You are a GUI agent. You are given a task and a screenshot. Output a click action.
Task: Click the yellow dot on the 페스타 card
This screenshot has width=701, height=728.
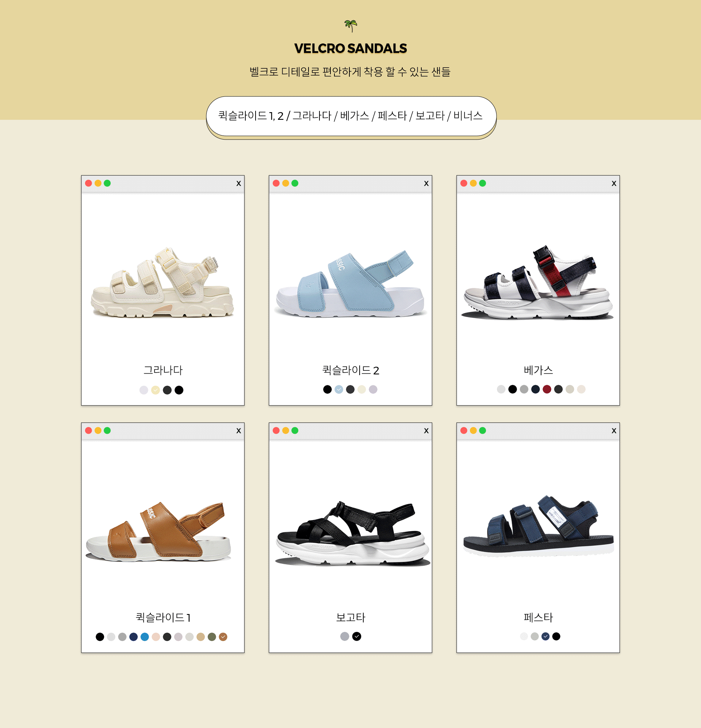point(473,431)
